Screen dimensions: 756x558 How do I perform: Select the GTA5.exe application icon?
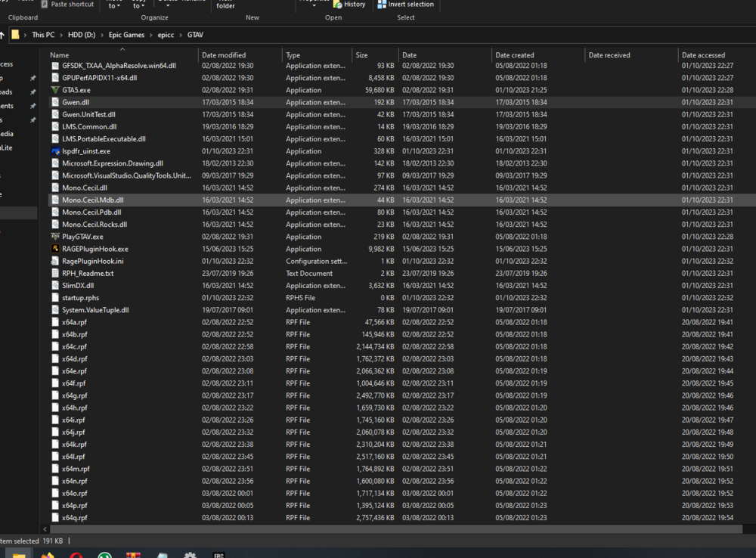click(x=54, y=90)
